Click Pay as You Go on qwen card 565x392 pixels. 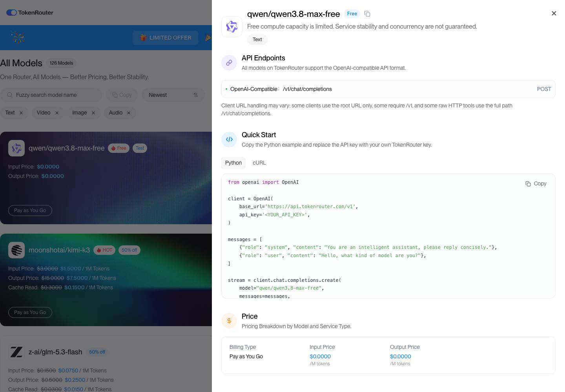[x=30, y=211]
